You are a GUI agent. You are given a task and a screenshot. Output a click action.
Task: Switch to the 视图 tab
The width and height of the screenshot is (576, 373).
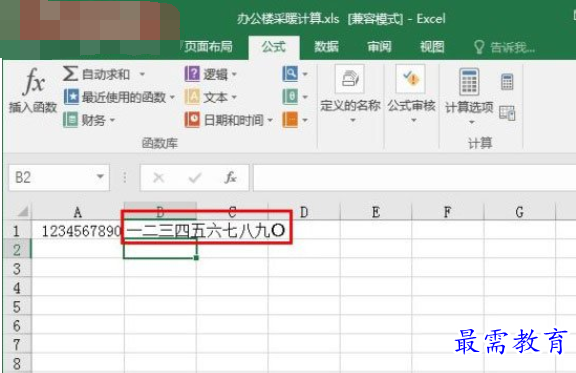click(x=432, y=47)
